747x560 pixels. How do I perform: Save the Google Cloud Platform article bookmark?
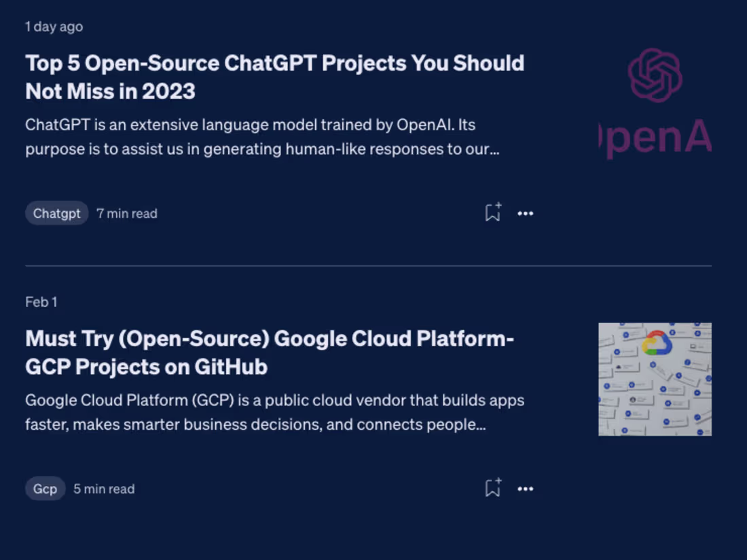(x=492, y=488)
